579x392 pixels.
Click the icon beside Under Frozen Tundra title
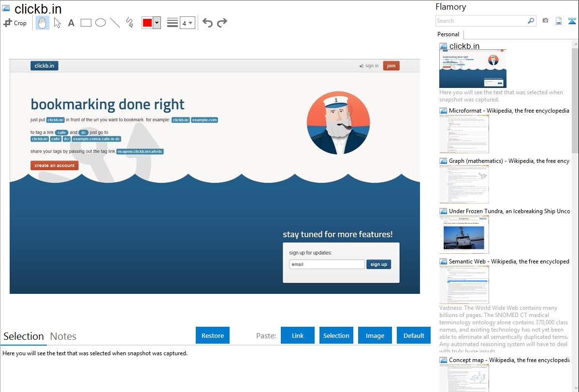443,211
